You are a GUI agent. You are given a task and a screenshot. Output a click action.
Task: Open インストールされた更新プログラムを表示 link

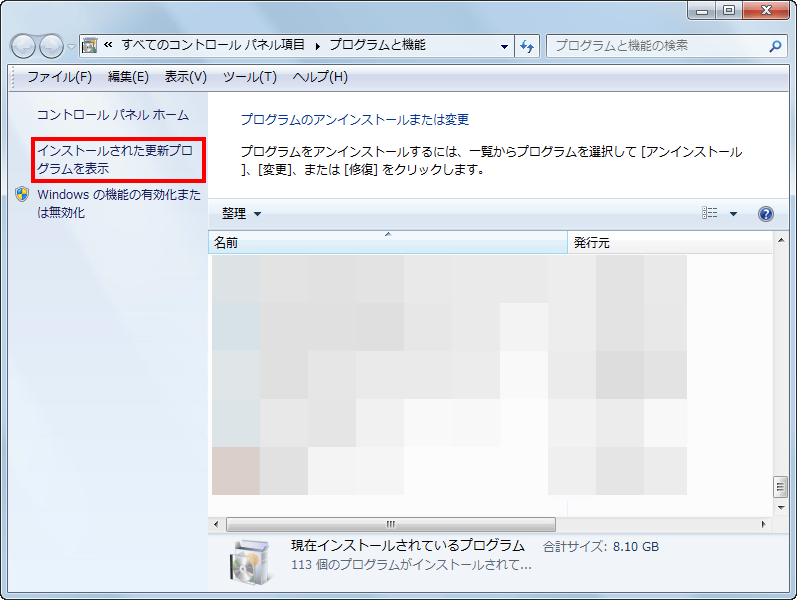115,159
